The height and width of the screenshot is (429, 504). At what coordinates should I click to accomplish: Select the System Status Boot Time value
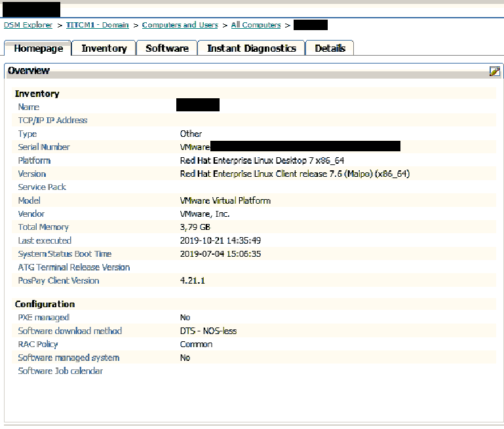tap(220, 254)
